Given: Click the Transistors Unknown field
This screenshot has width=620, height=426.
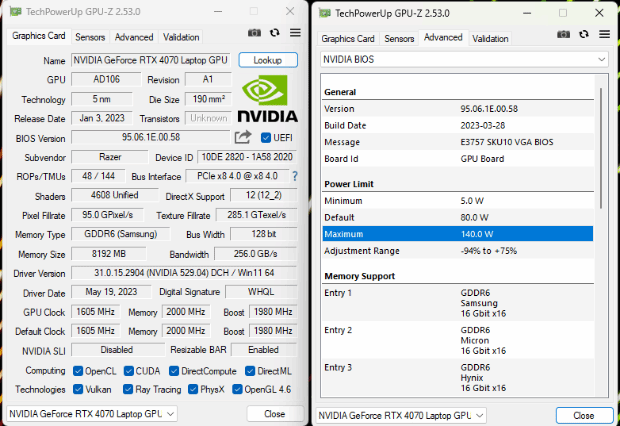Looking at the screenshot, I should [208, 118].
